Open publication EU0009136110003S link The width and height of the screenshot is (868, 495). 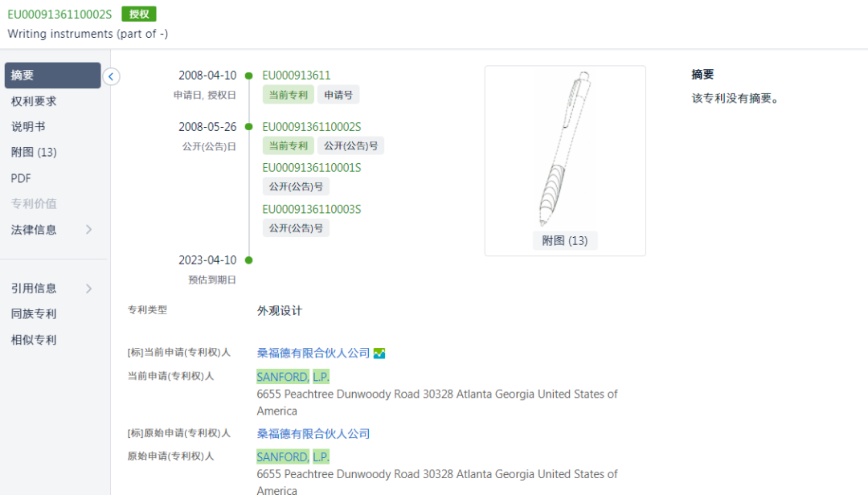pos(312,210)
